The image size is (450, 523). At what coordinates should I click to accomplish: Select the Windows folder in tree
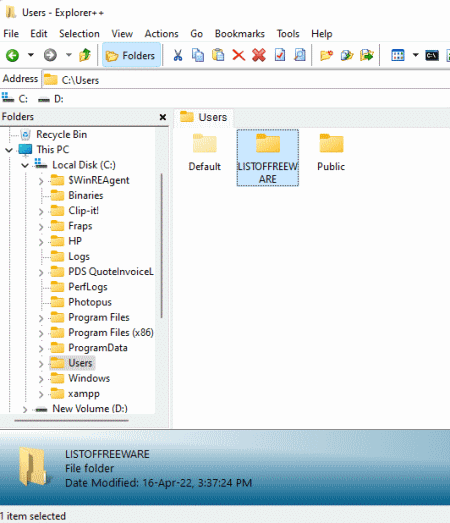pyautogui.click(x=89, y=378)
